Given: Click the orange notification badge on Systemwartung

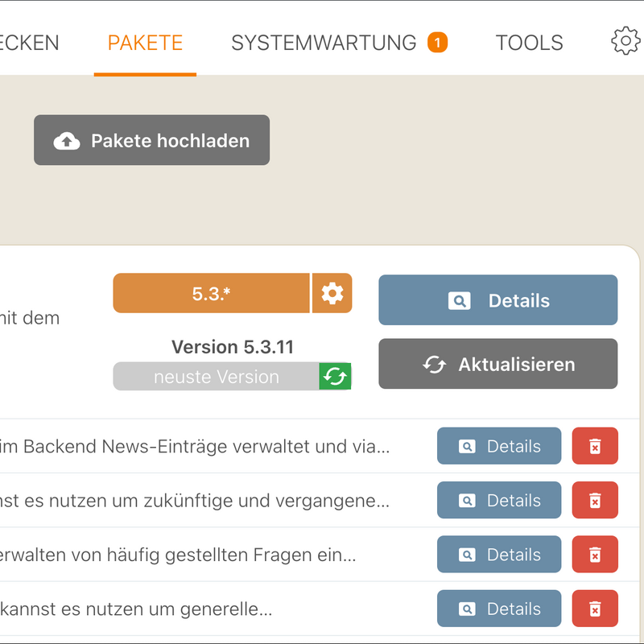Looking at the screenshot, I should 437,43.
